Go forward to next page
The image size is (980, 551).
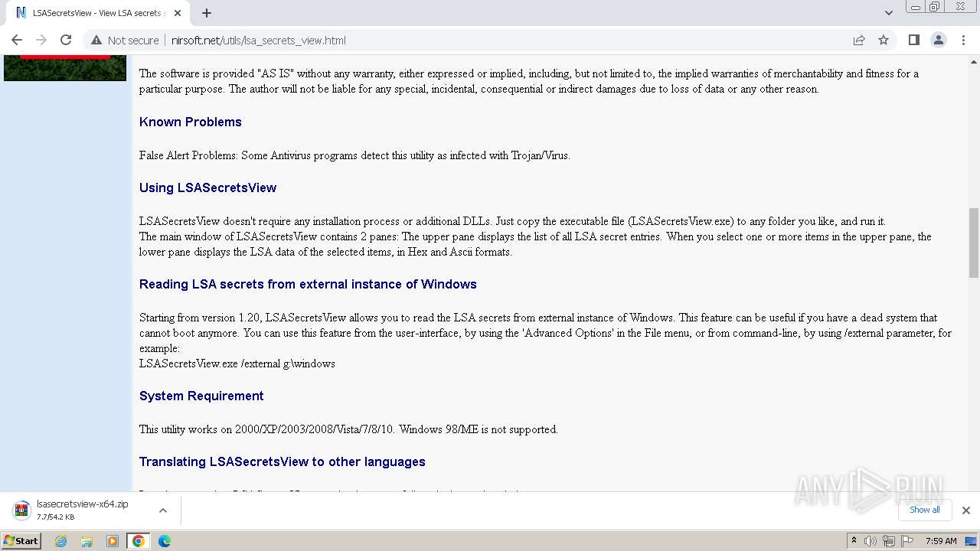[41, 41]
